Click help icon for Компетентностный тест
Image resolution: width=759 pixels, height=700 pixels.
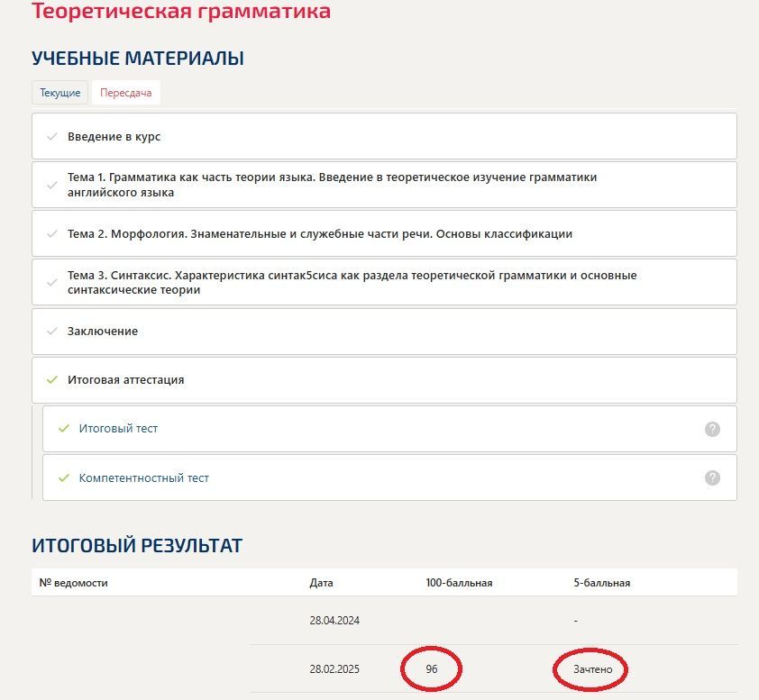point(712,478)
